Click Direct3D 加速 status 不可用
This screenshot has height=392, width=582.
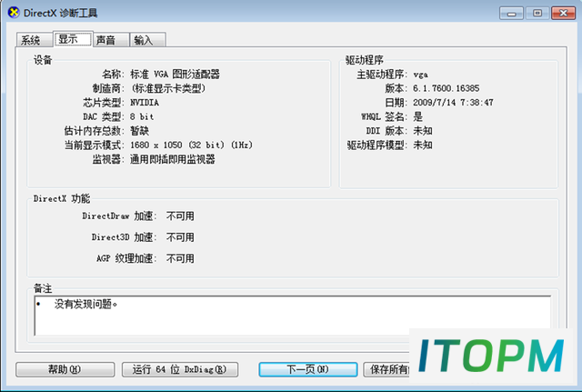tap(180, 237)
